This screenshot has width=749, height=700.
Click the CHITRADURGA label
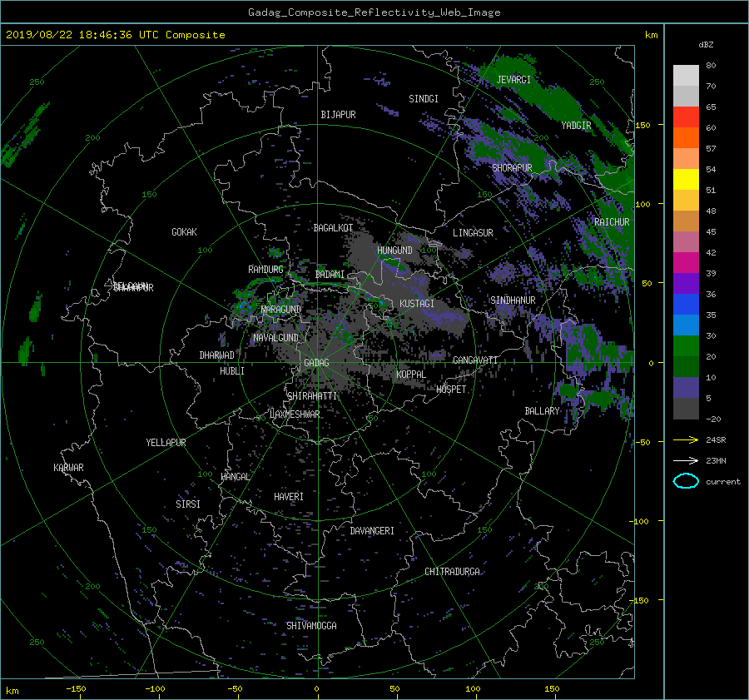[x=452, y=572]
